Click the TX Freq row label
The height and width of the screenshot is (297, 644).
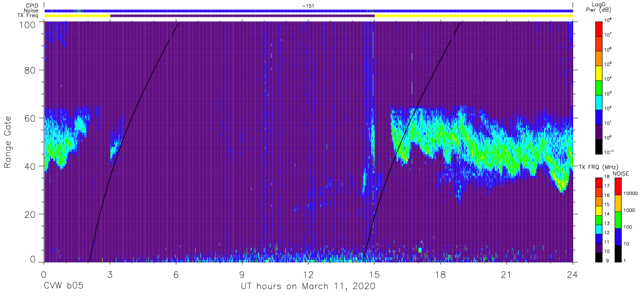(x=28, y=16)
